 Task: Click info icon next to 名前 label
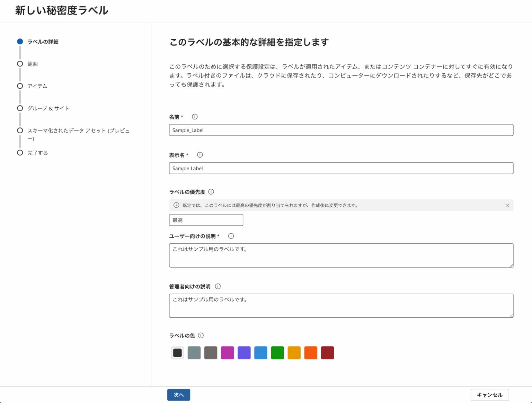point(195,117)
